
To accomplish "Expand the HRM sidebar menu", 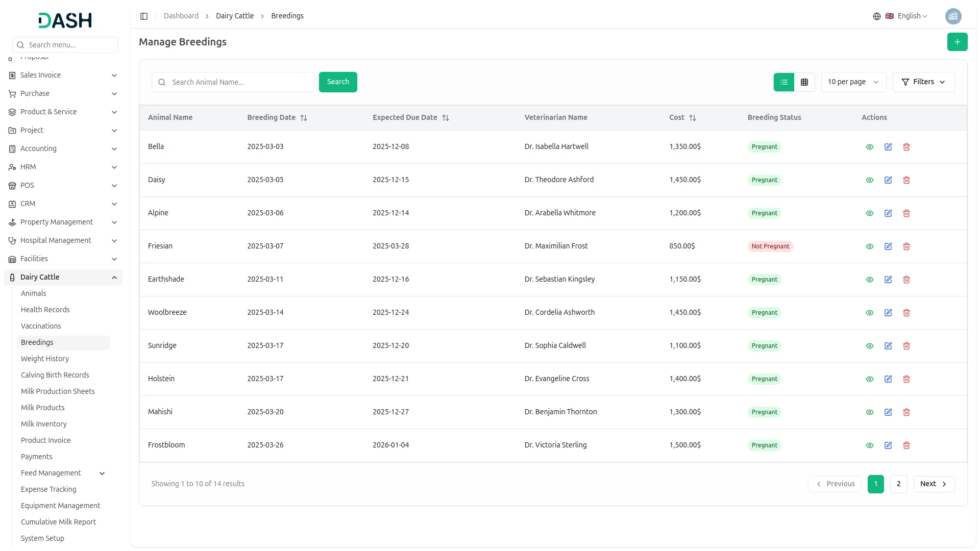I will 63,167.
